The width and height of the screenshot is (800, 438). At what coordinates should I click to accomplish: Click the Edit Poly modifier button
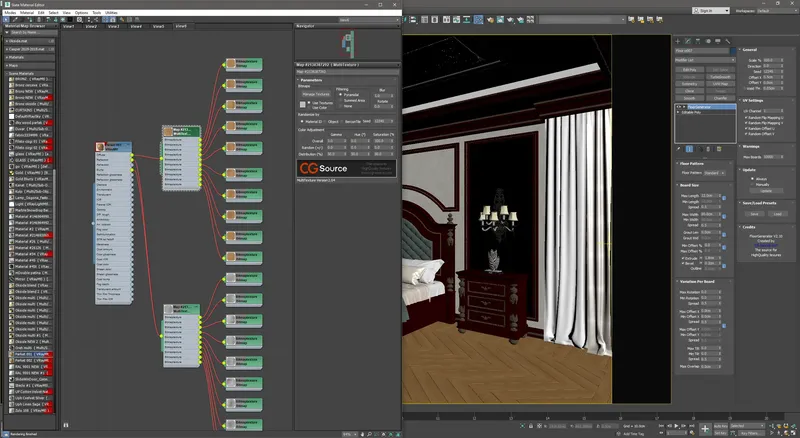tap(689, 69)
